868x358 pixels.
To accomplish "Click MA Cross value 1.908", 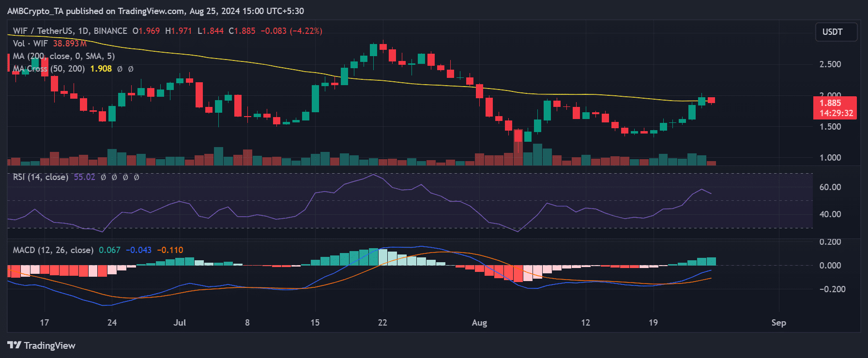I will point(101,69).
